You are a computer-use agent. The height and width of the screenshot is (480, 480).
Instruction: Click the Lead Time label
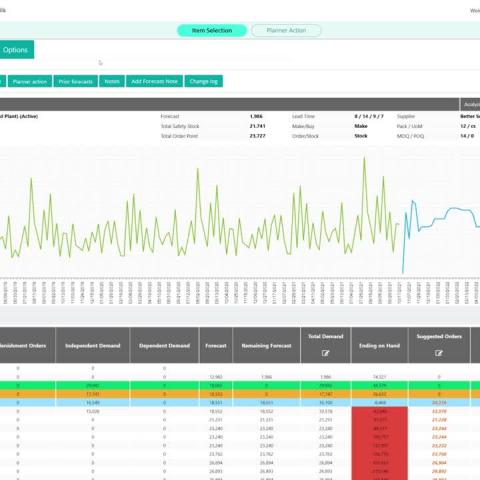click(303, 116)
